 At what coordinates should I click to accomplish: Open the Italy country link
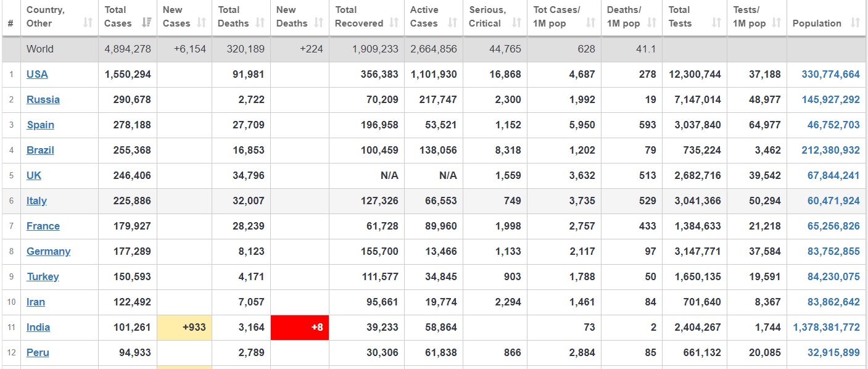coord(36,201)
